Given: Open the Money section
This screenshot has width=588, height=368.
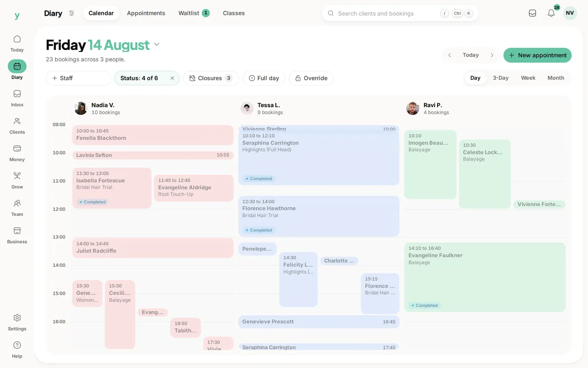Looking at the screenshot, I should click(x=17, y=153).
